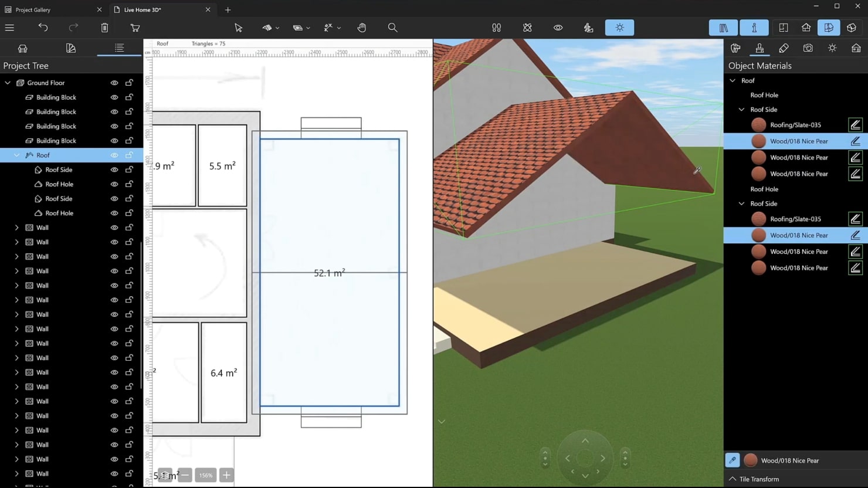Select split 2D/3D view mode
The height and width of the screenshot is (488, 868).
click(x=829, y=28)
